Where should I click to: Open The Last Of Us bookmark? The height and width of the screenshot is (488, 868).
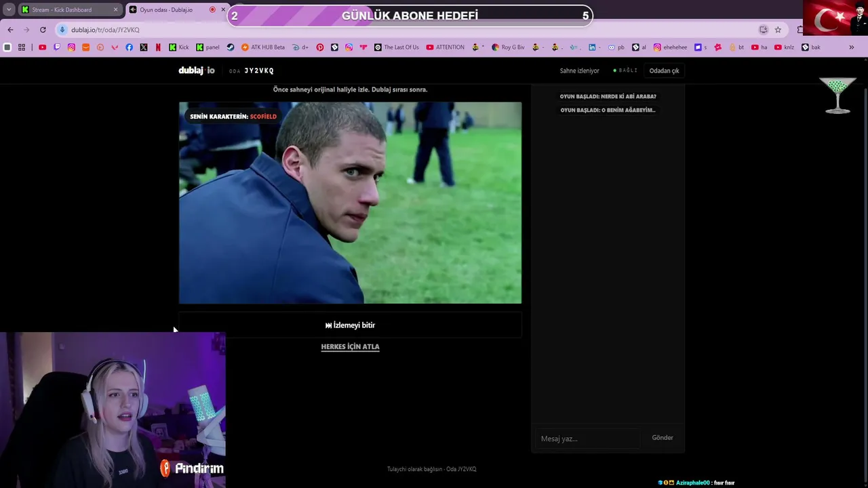397,47
